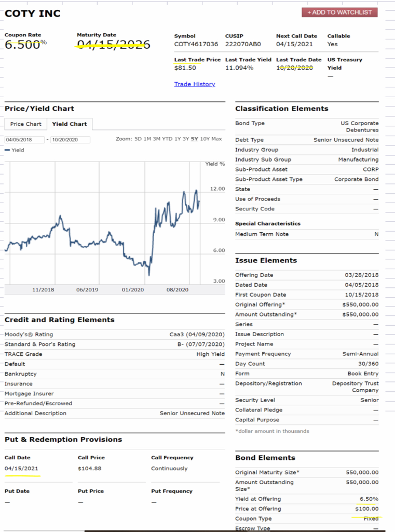Click the Offering Date 03/28/2018
The width and height of the screenshot is (395, 532).
click(x=362, y=275)
